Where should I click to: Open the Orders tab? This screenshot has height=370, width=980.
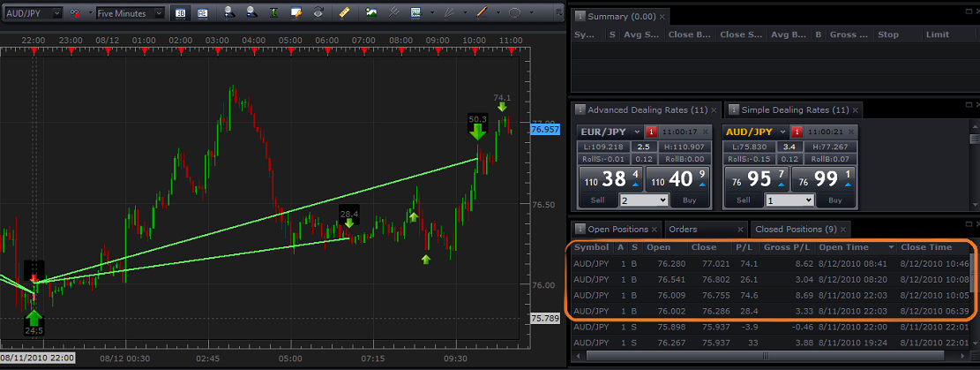point(707,229)
